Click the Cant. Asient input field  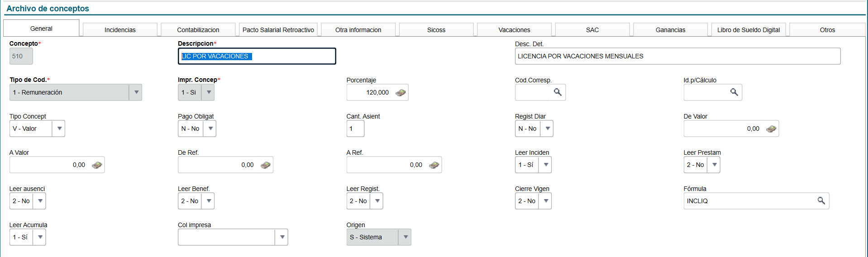355,128
